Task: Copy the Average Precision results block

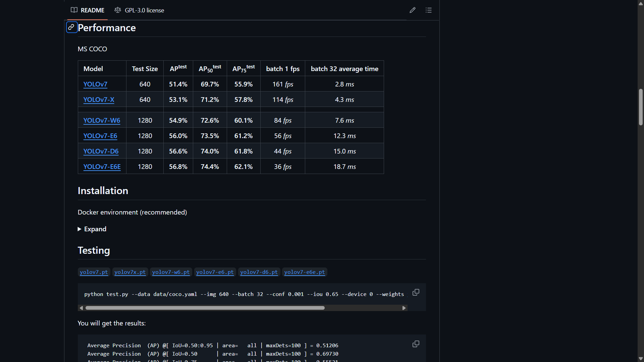Action: pos(416,344)
